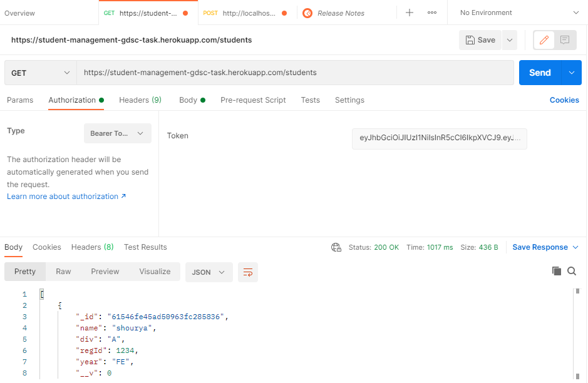Click the Status 200 OK text

point(373,247)
